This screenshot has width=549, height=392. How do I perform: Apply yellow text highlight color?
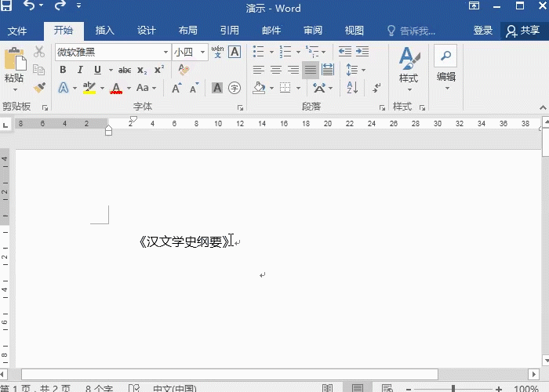click(x=89, y=88)
